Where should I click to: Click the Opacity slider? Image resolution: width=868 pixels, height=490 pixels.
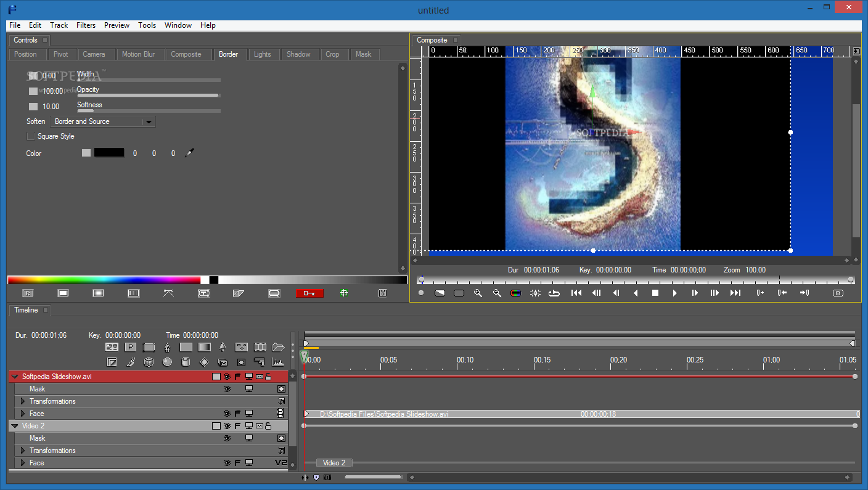click(x=149, y=96)
